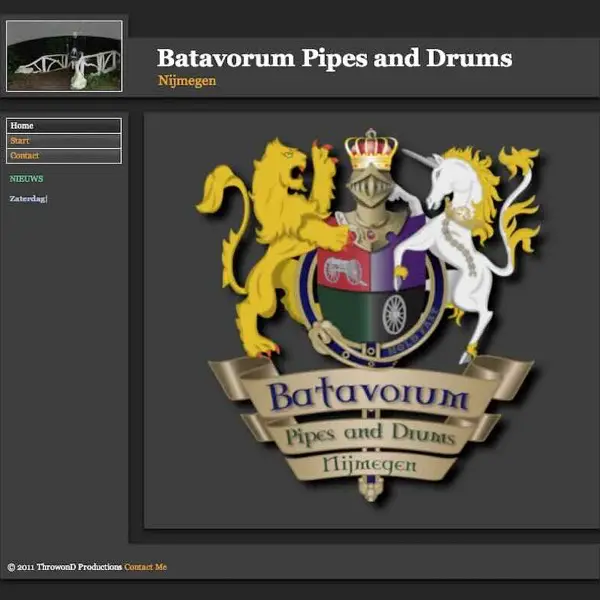Select the Start menu link
Image resolution: width=600 pixels, height=600 pixels.
click(64, 140)
